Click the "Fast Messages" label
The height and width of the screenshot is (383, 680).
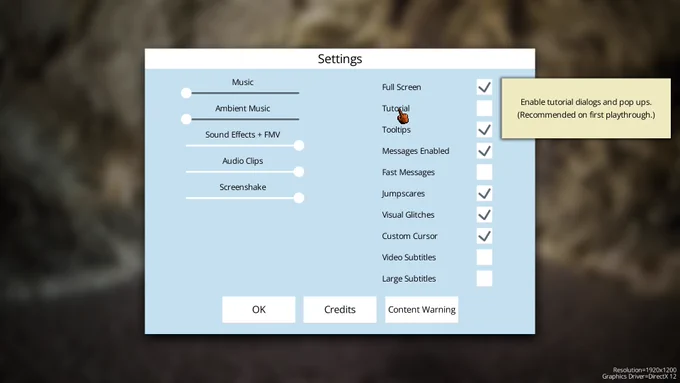(x=408, y=172)
